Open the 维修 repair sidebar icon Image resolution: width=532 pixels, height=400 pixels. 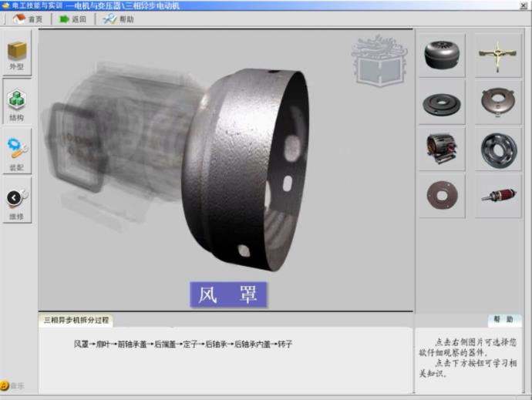17,201
